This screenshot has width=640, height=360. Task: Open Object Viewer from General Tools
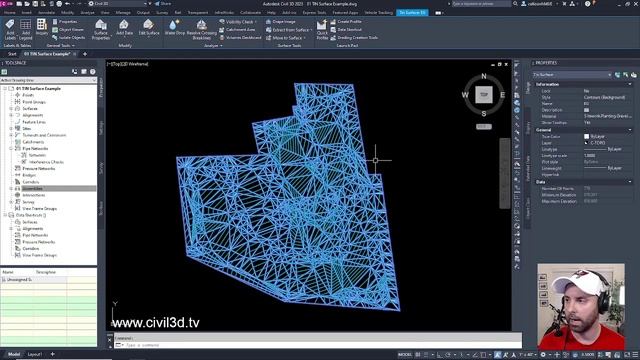point(68,29)
